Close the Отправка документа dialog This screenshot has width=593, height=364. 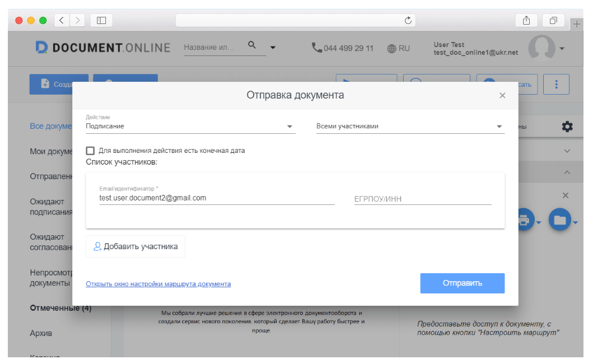click(x=502, y=96)
